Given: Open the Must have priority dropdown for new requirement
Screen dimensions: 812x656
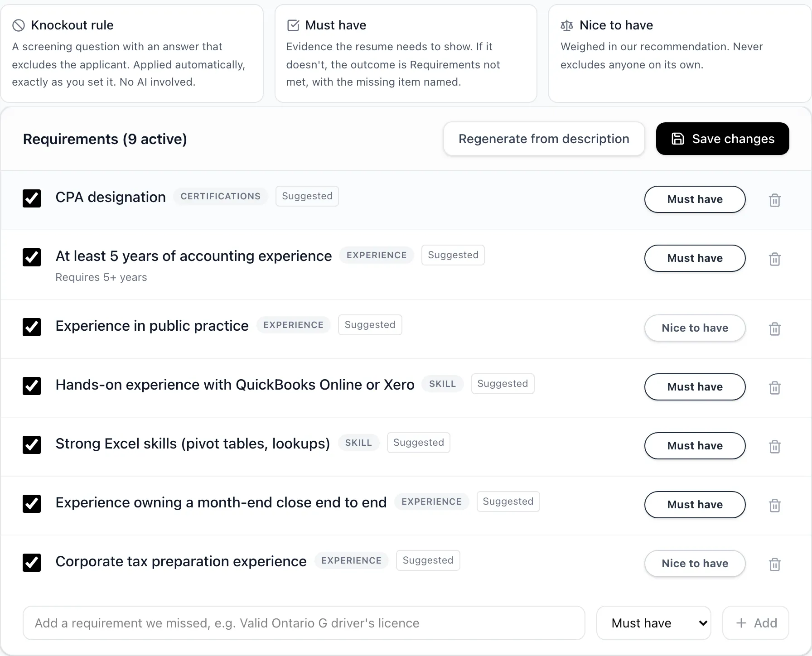Looking at the screenshot, I should click(653, 623).
